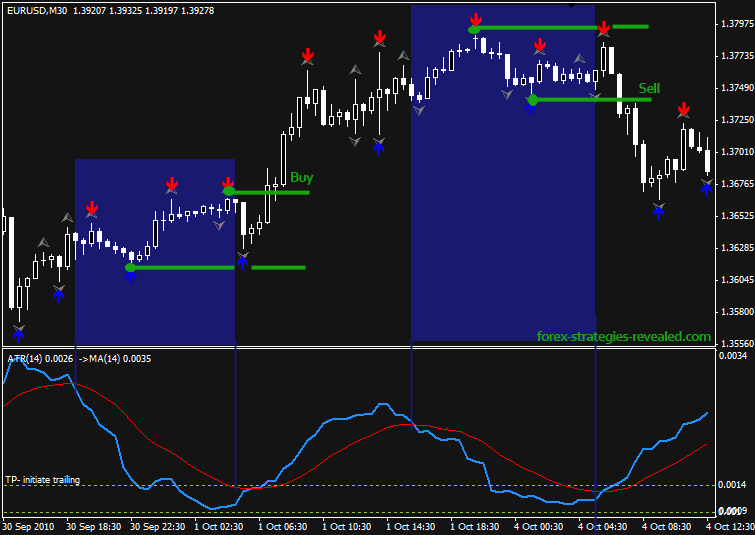
Task: Click the red down arrow above the Buy line's dot
Action: (228, 183)
